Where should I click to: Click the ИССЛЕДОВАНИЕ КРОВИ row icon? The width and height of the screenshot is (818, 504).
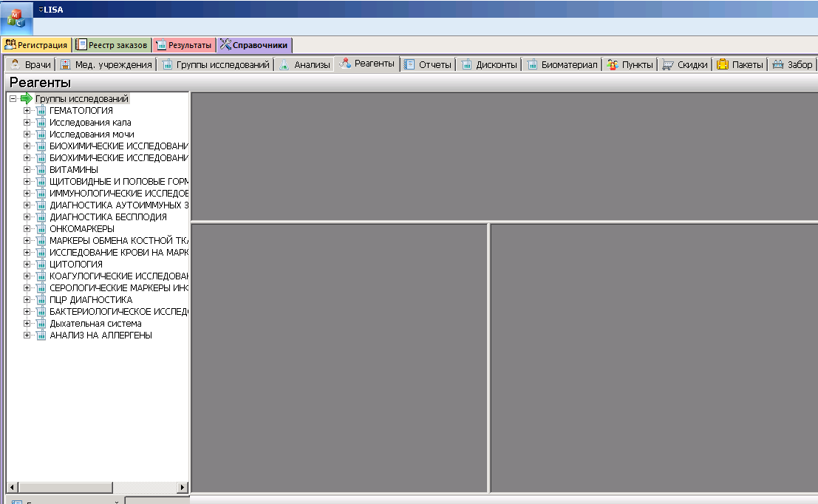(x=41, y=253)
